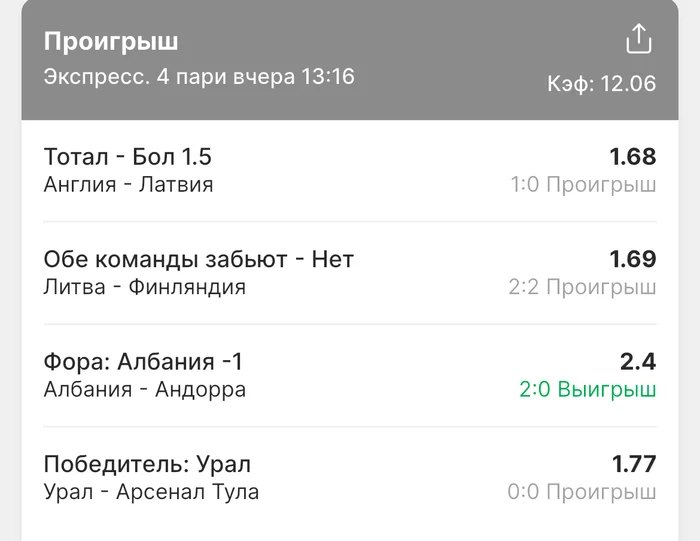Select the Проигрыш status heading
The height and width of the screenshot is (541, 700).
coord(111,42)
